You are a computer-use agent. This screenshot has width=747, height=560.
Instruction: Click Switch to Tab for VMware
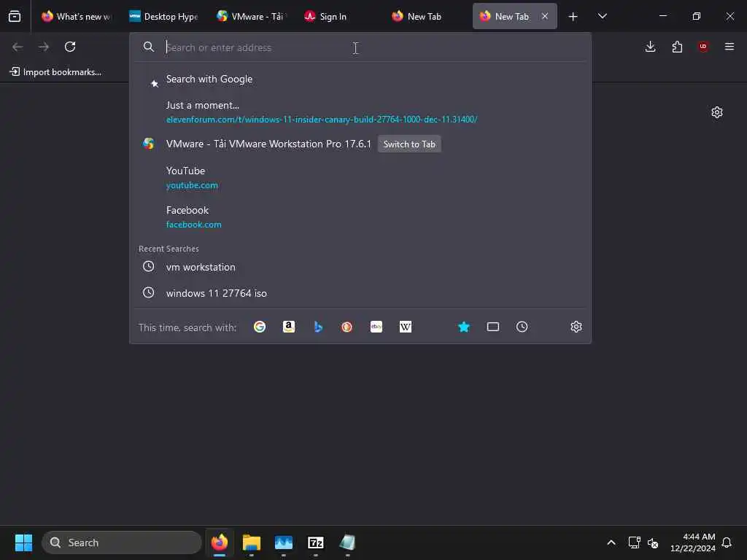(x=409, y=144)
